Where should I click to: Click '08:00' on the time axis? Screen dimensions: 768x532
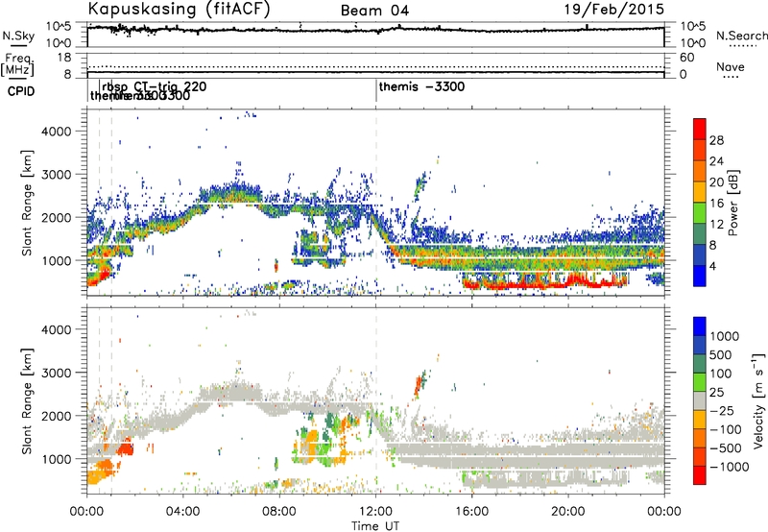click(279, 512)
